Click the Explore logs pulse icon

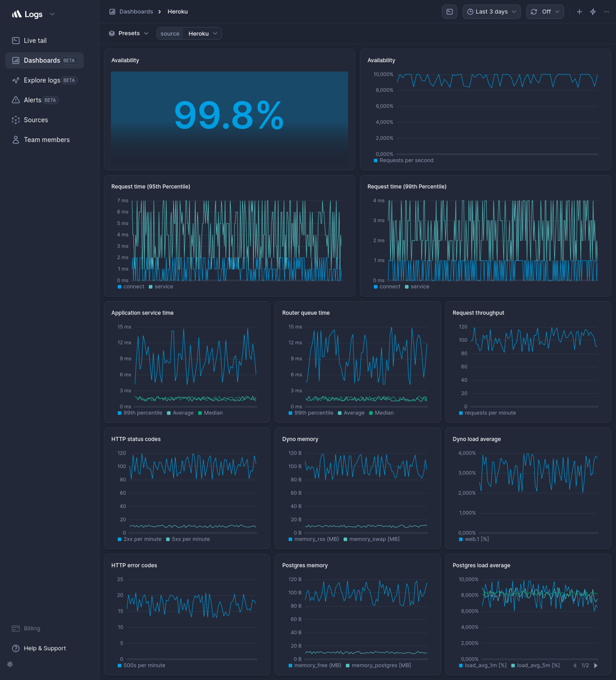[16, 80]
